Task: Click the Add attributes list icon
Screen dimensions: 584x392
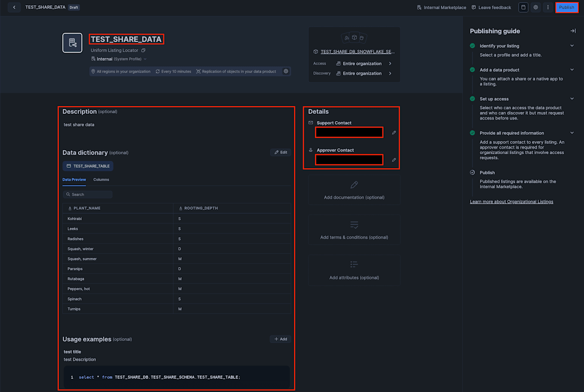Action: tap(354, 265)
